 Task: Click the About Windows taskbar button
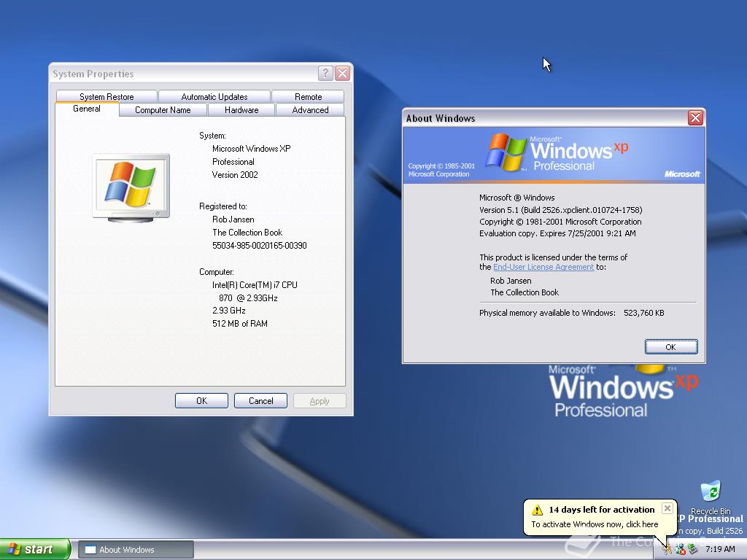[136, 550]
